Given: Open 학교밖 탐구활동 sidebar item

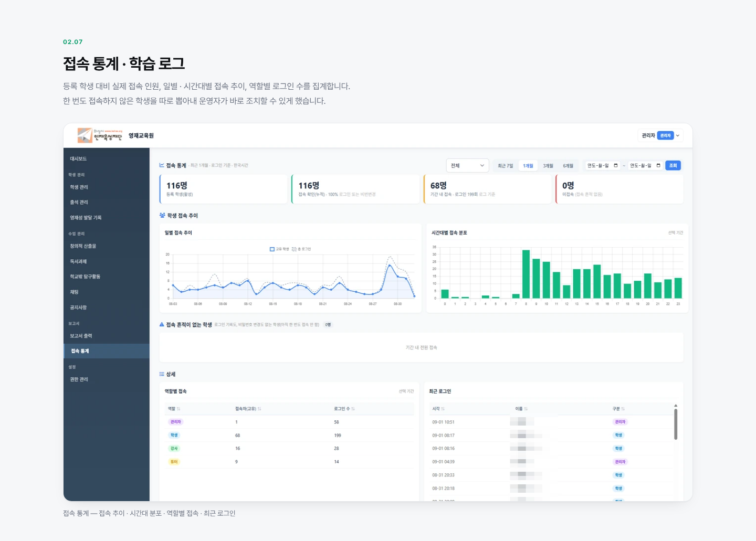Looking at the screenshot, I should coord(107,277).
